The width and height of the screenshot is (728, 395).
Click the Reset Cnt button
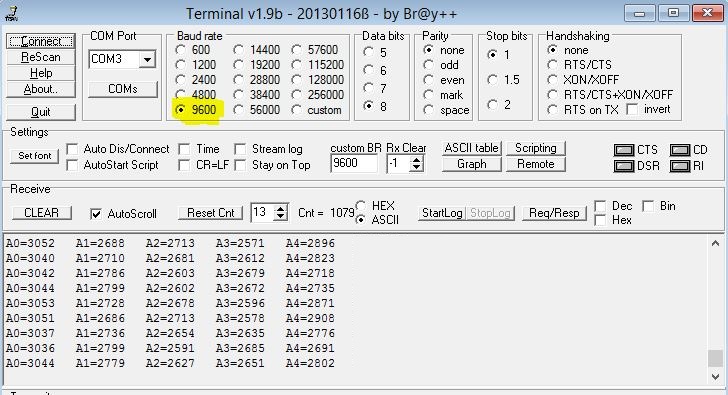(x=210, y=213)
